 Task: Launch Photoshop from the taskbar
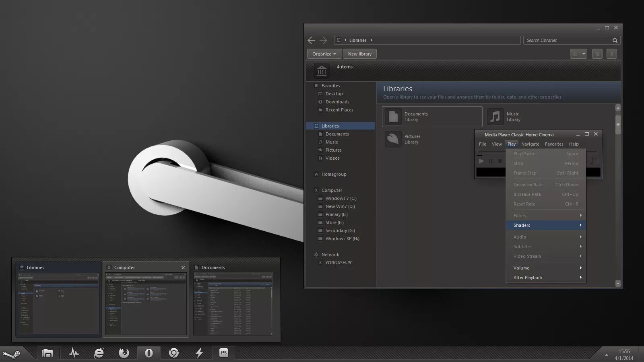click(x=224, y=353)
